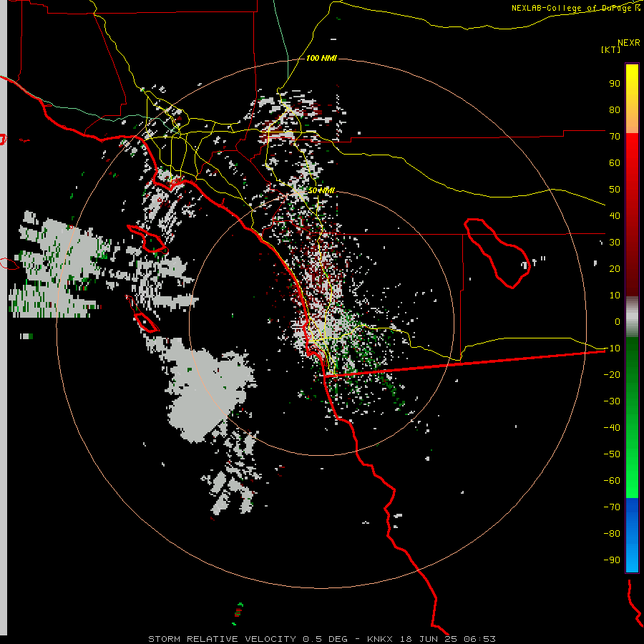Click the '80' value on the velocity scale

coord(615,109)
